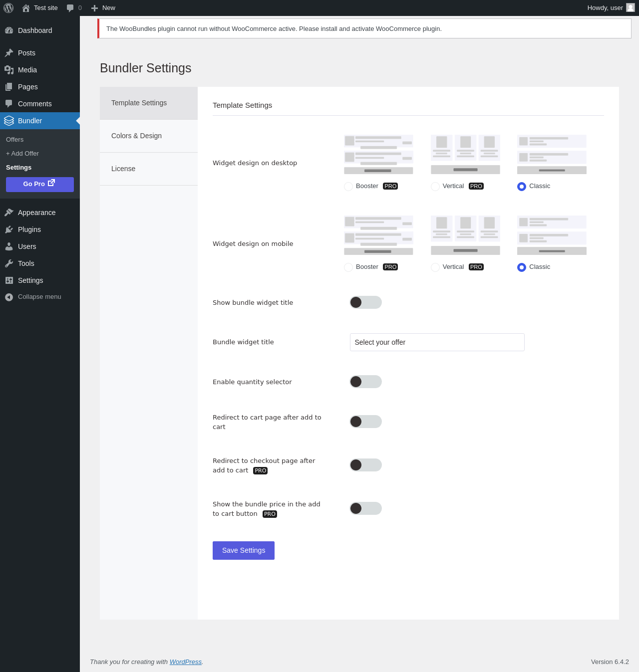Select Vertical radio for mobile widget design
Screen dimensions: 639x672
[x=435, y=267]
